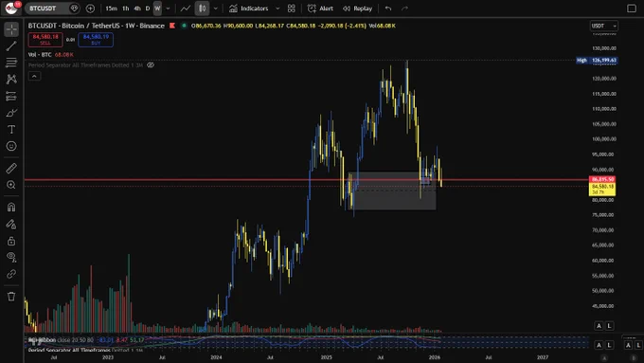The image size is (644, 363).
Task: Switch to the 4h timeframe
Action: tap(137, 9)
